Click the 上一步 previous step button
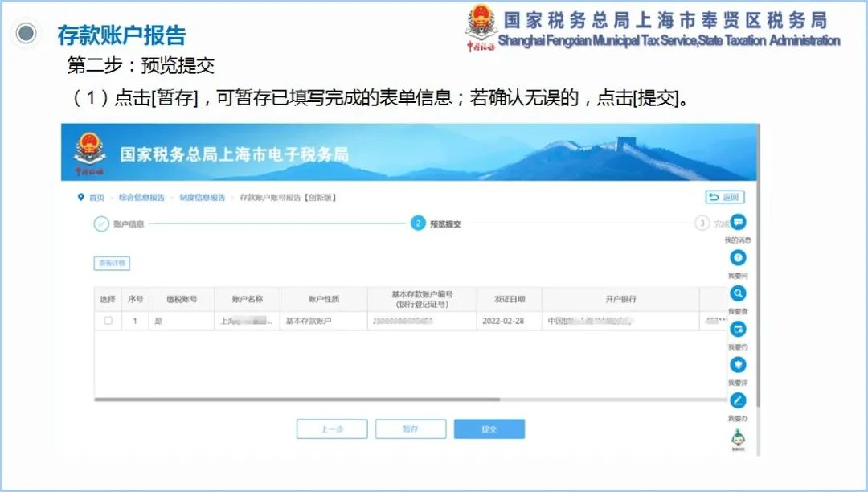Screen dimensions: 868x492 332,429
